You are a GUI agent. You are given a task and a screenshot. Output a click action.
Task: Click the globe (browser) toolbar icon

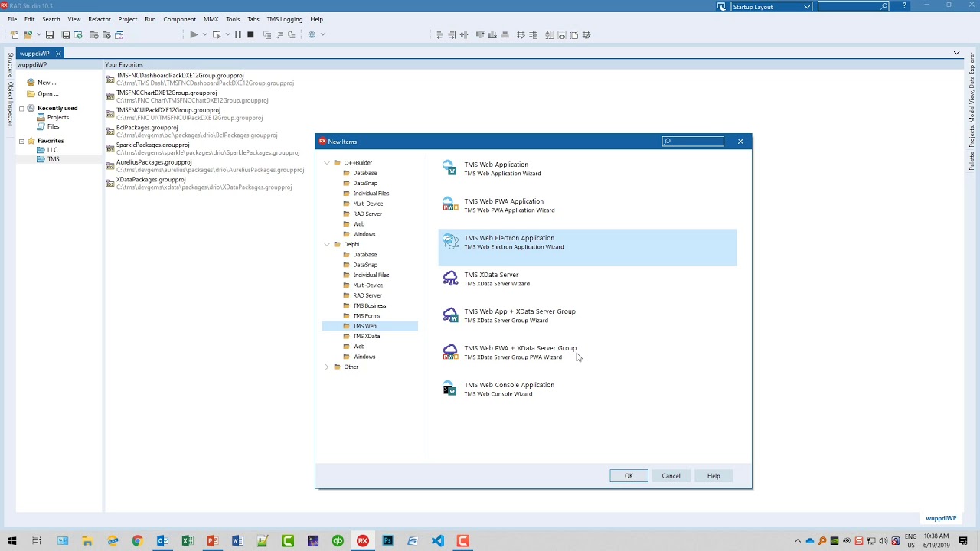(312, 34)
